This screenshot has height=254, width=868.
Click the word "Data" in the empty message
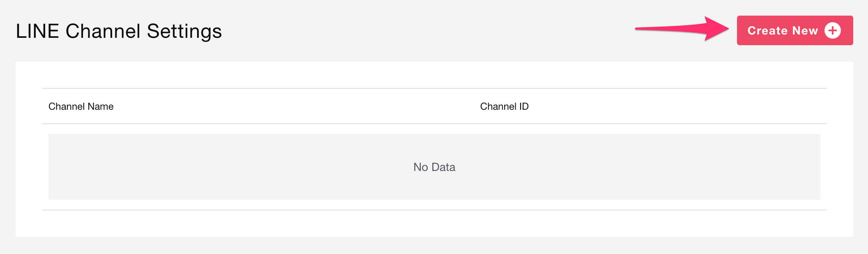[x=443, y=167]
